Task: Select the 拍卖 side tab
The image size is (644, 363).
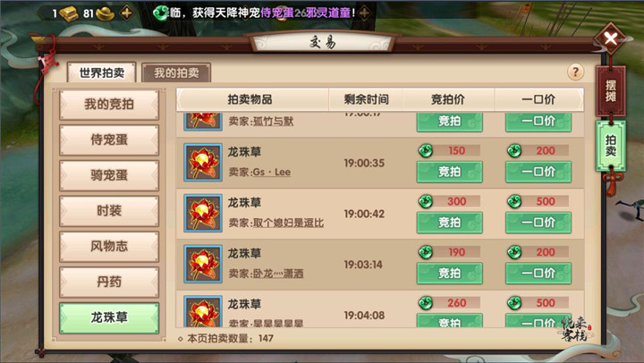Action: click(611, 146)
